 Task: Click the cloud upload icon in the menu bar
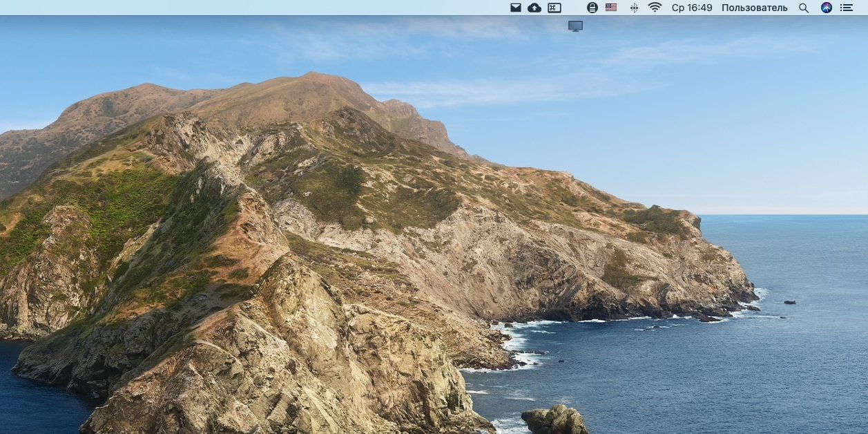coord(534,8)
